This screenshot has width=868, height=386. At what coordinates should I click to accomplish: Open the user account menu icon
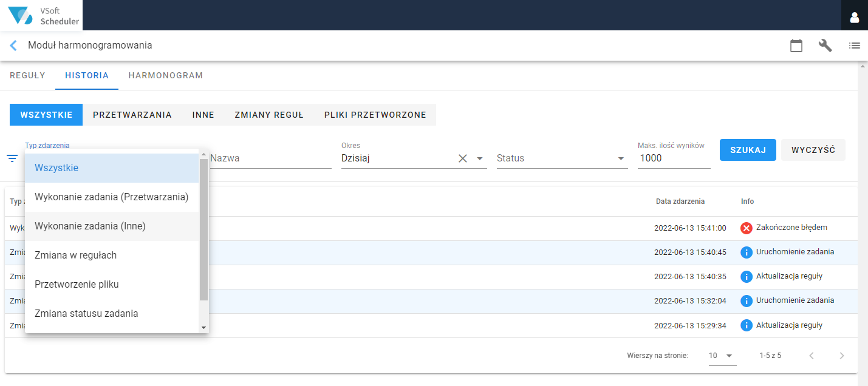(x=855, y=18)
